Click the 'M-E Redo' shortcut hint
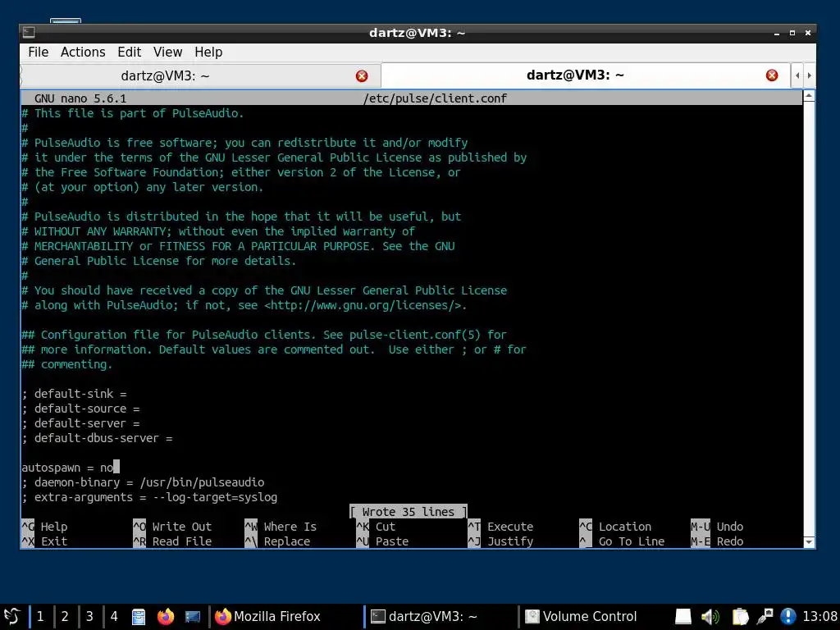The width and height of the screenshot is (840, 630). tap(717, 541)
